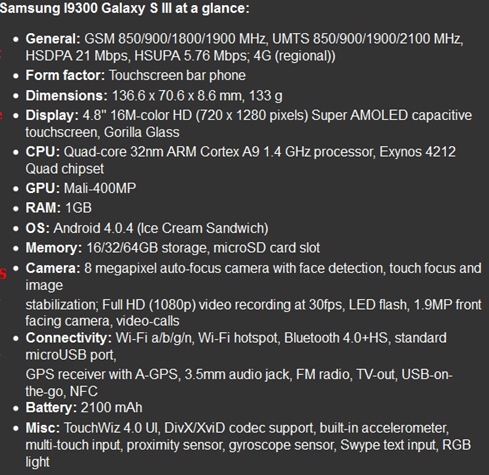
Task: Click the "Memory:" spec label
Action: 54,248
